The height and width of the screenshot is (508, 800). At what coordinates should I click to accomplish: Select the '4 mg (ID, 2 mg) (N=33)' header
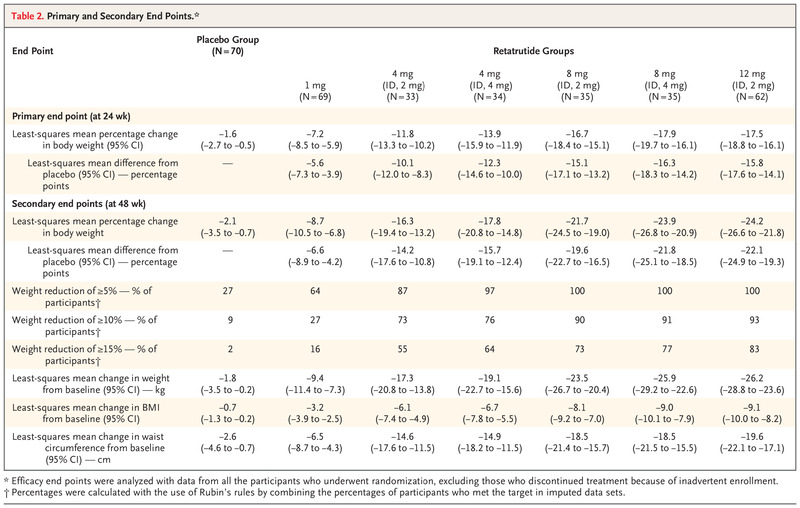pos(403,85)
